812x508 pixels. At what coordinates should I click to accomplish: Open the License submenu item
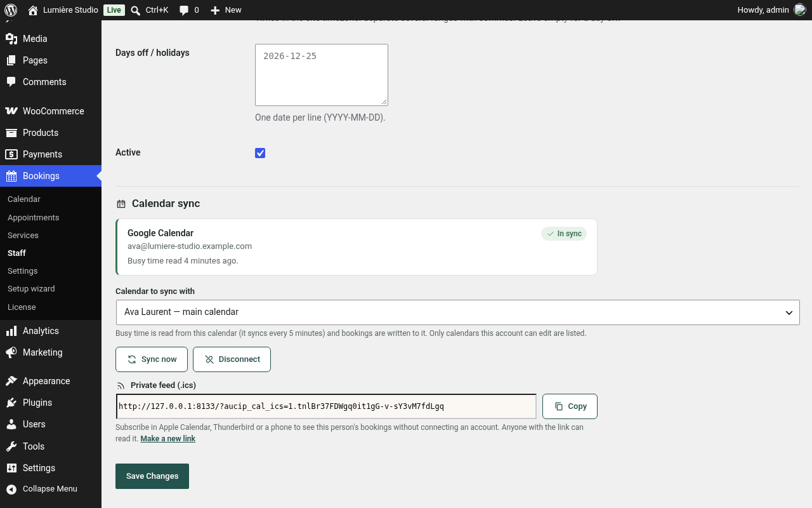coord(51,307)
